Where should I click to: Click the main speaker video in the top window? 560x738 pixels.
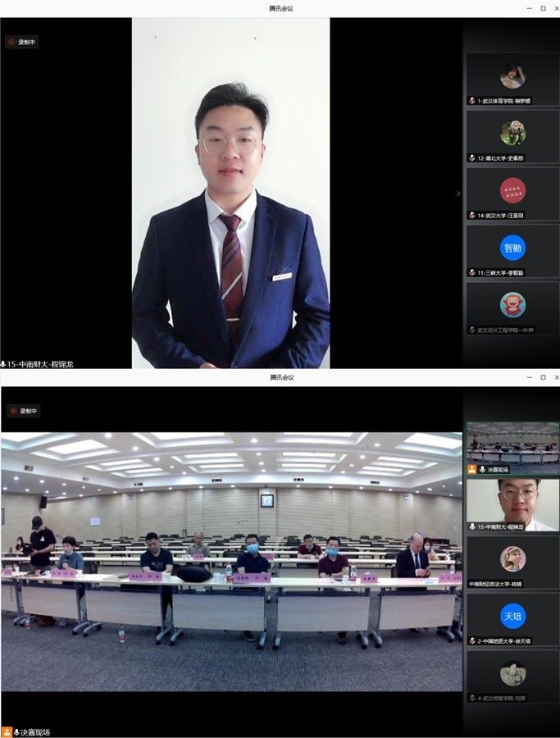tap(230, 193)
